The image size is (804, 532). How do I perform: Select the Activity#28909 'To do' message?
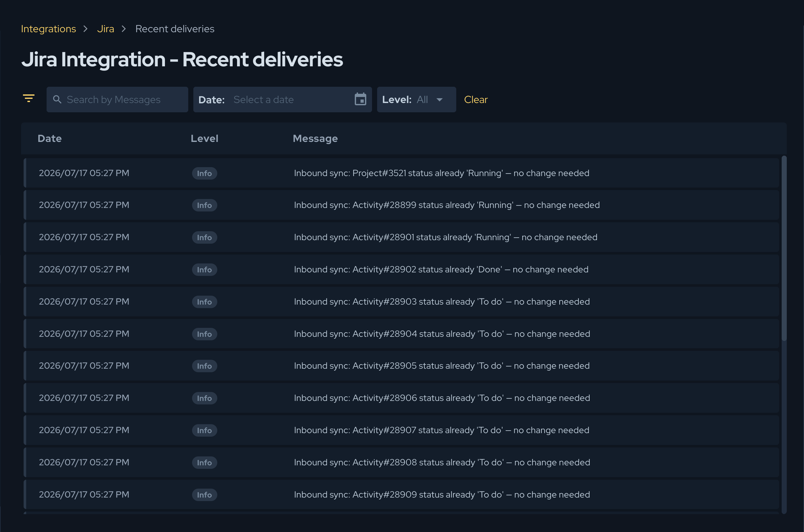click(442, 495)
